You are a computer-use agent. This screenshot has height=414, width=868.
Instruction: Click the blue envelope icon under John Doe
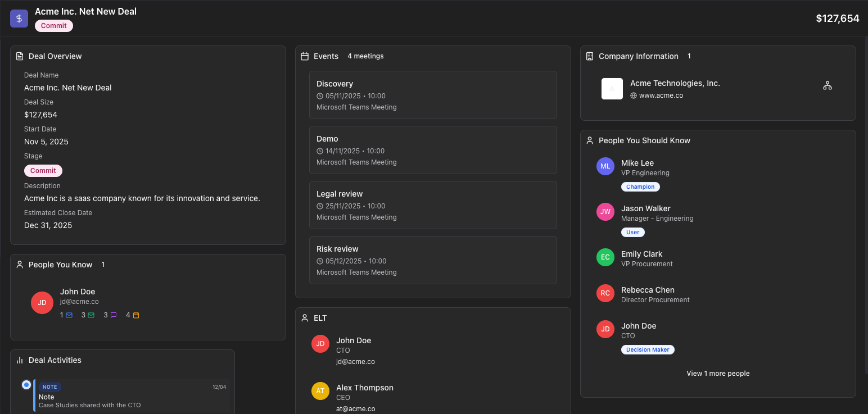pyautogui.click(x=68, y=315)
